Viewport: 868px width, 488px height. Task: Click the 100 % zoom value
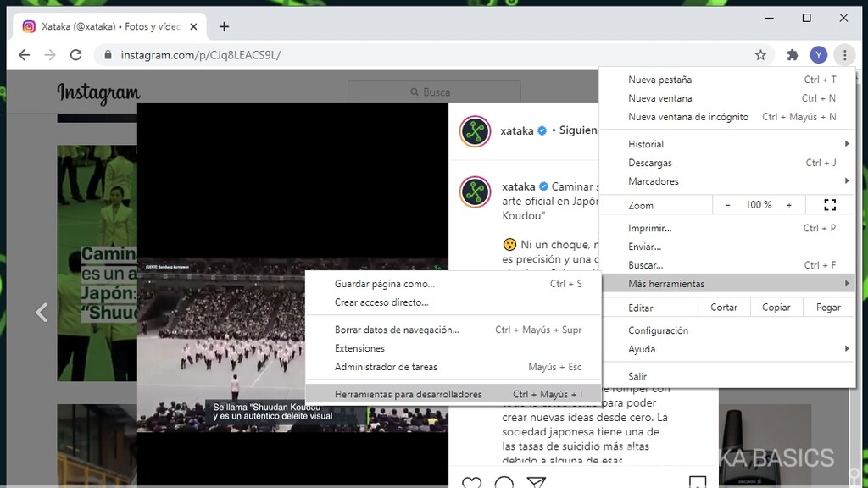click(759, 205)
